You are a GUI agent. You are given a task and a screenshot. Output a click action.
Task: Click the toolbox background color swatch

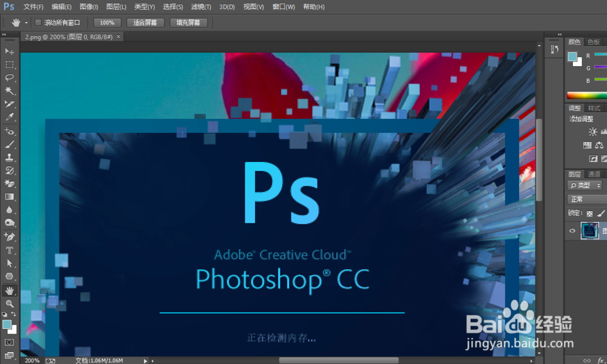point(13,331)
